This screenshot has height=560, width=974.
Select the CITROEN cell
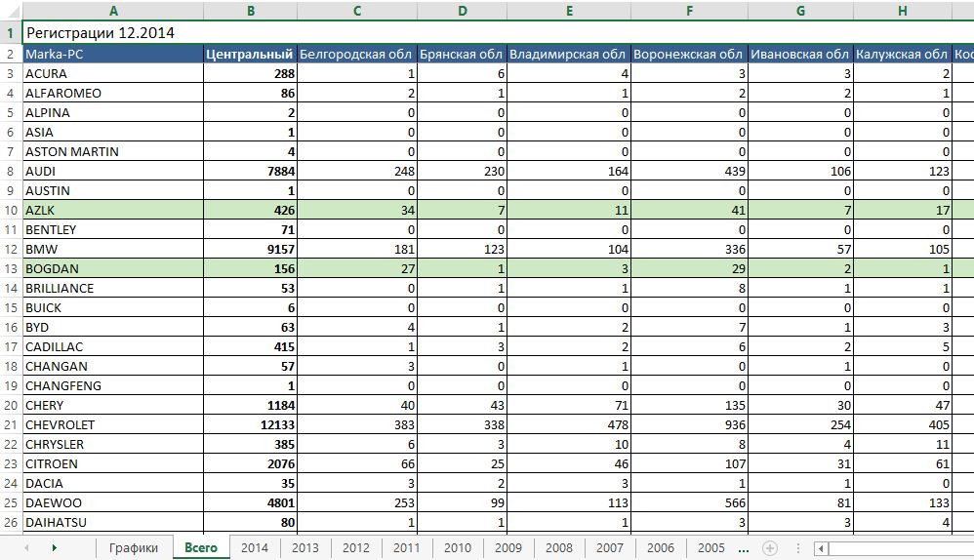(x=113, y=463)
